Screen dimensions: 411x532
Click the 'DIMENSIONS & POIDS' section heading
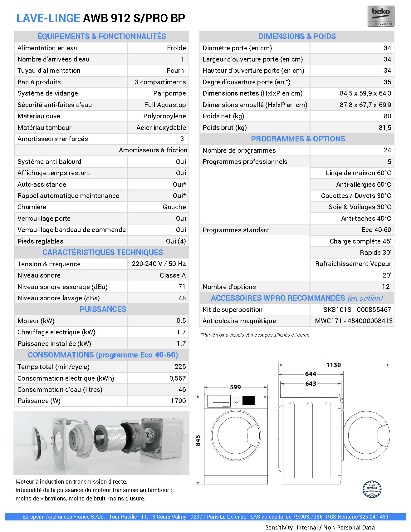point(297,36)
